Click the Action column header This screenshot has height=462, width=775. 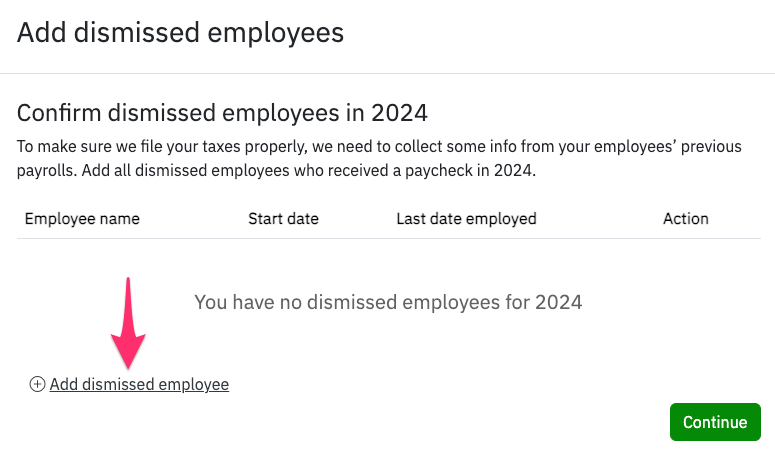pos(685,218)
